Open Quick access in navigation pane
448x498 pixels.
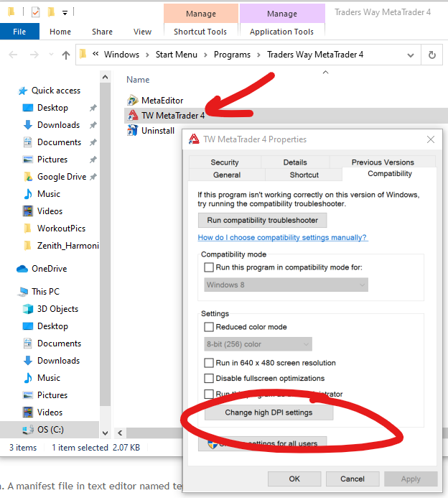(x=50, y=91)
